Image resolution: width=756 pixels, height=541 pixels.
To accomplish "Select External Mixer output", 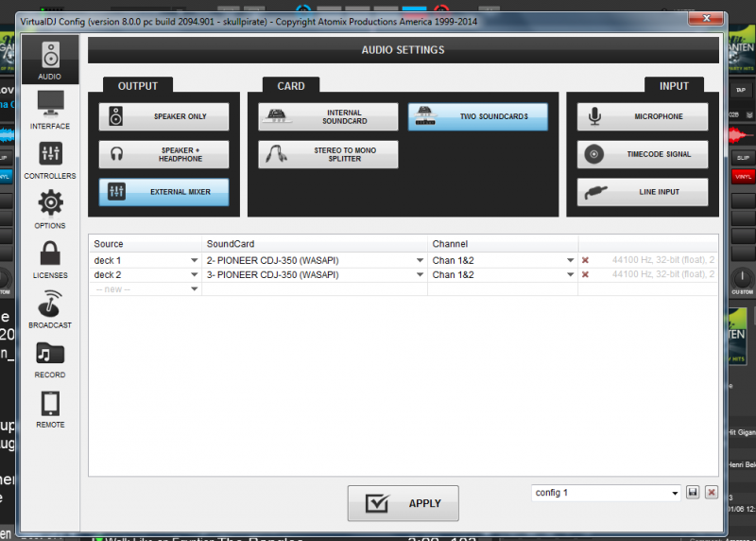I will [163, 192].
